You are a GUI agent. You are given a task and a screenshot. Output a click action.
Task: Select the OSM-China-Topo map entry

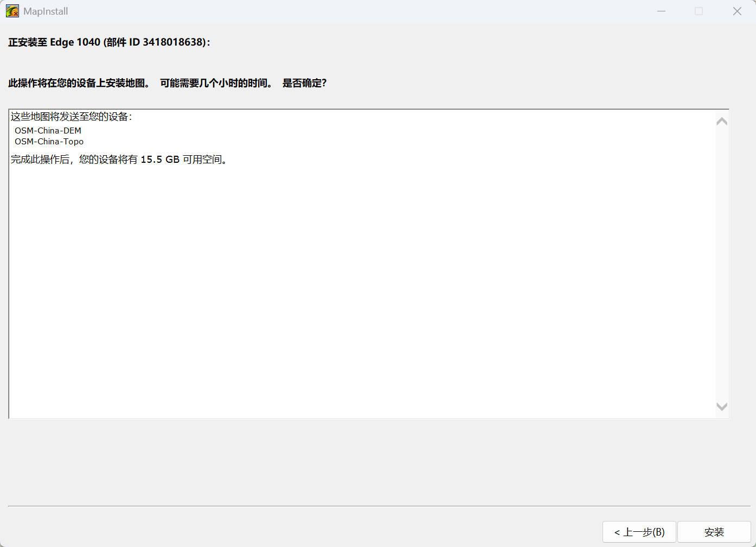click(x=49, y=142)
